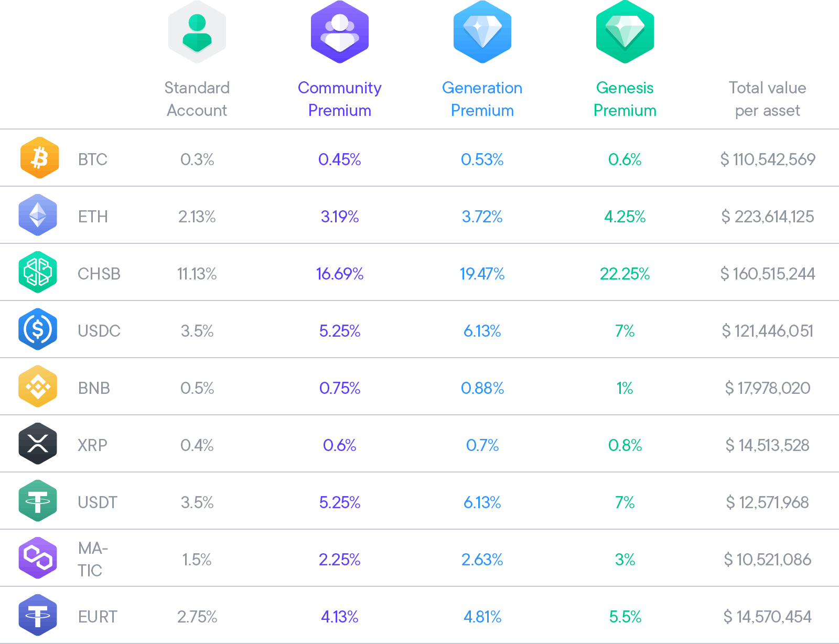Click the EURT Generation Premium 4.81% rate
839x644 pixels.
pyautogui.click(x=482, y=617)
